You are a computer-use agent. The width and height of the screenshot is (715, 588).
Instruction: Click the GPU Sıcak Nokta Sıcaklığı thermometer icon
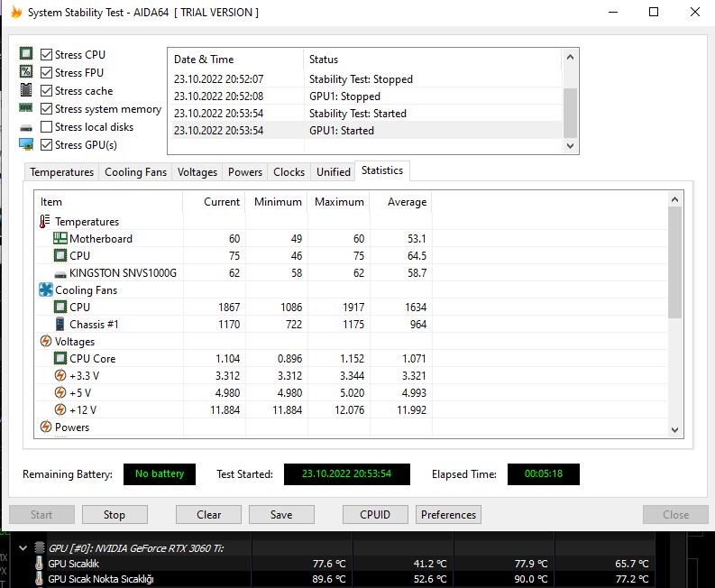(39, 578)
